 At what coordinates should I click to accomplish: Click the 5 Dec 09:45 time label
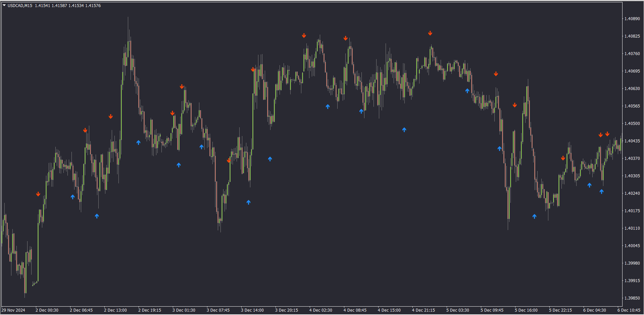pos(492,310)
